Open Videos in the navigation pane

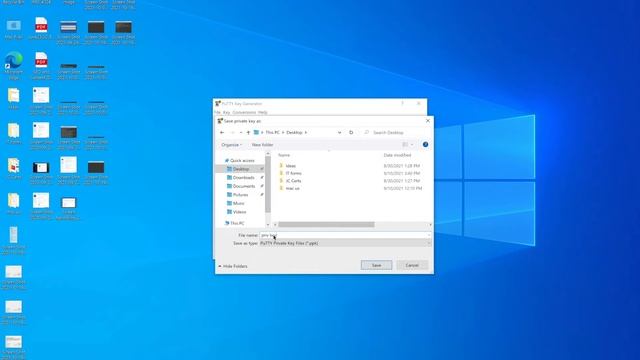(x=239, y=212)
